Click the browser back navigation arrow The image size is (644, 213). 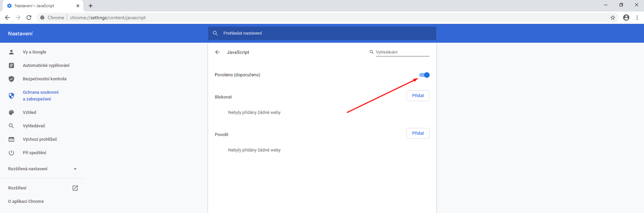click(x=7, y=18)
